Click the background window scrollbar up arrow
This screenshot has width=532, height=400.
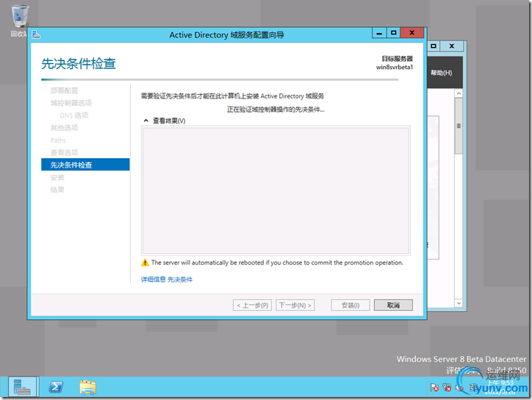pos(459,93)
